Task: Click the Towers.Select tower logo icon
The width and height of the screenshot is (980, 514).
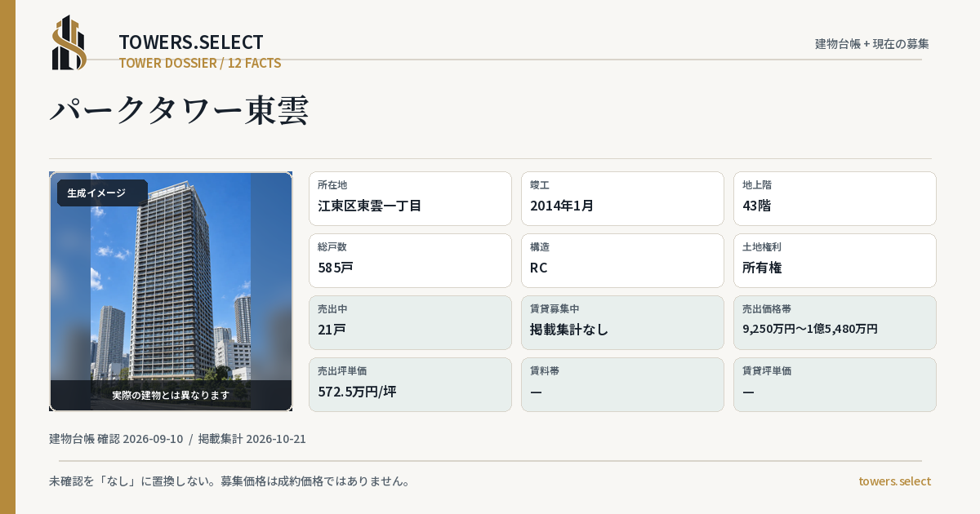Action: (69, 42)
